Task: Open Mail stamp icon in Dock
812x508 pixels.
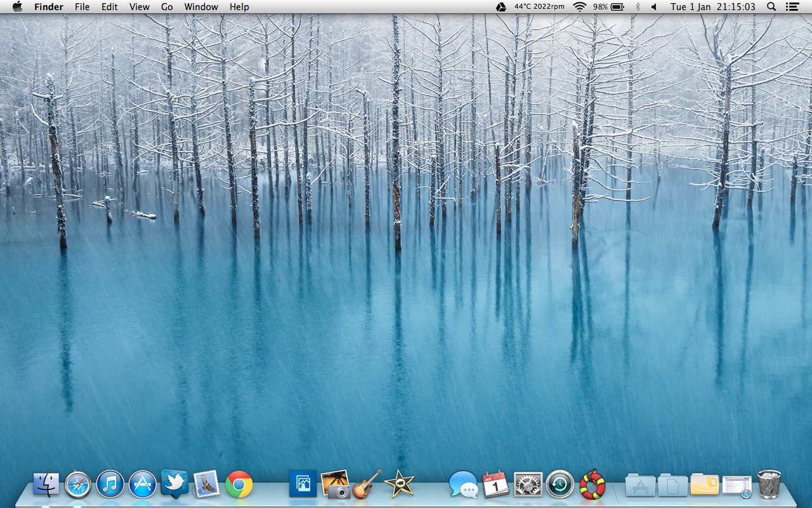Action: click(x=206, y=485)
